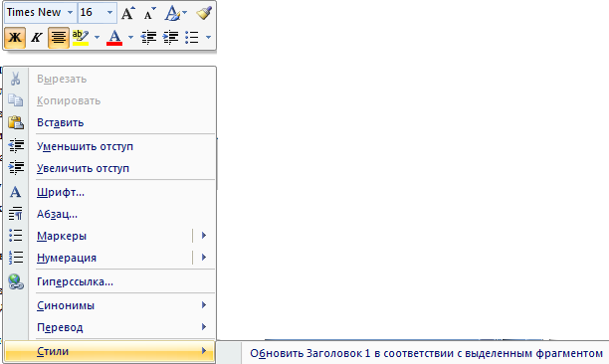The image size is (609, 364).
Task: Click the bullets icon beside Маркеры
Action: [16, 235]
